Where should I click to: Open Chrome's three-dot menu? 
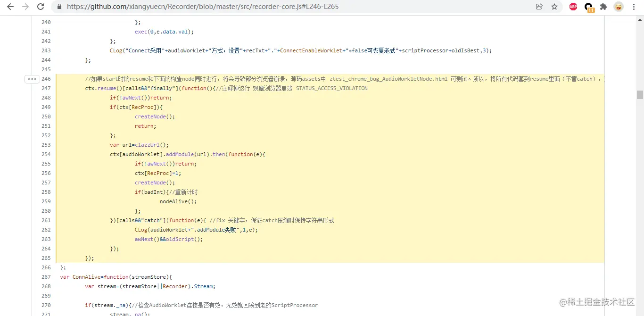pos(634,7)
